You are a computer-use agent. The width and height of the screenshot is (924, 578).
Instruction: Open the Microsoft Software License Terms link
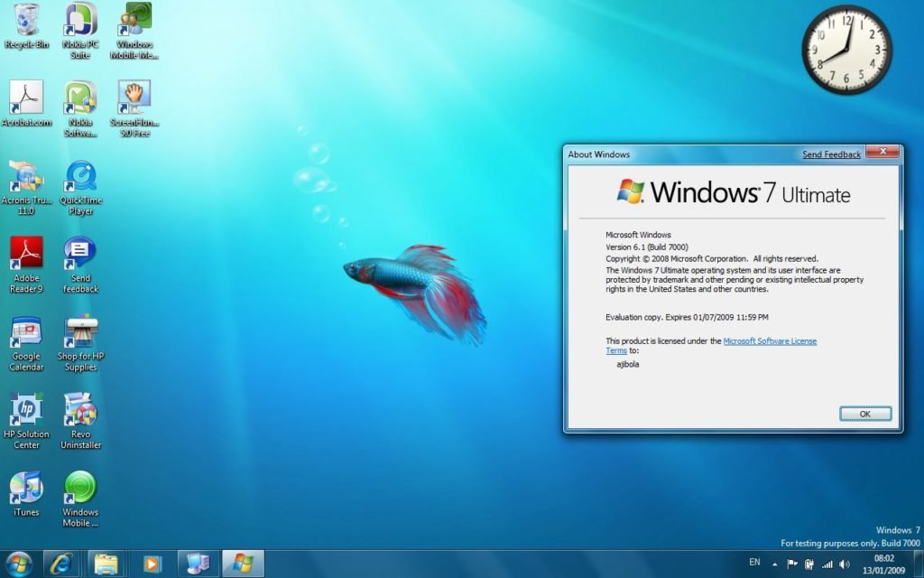(x=772, y=340)
